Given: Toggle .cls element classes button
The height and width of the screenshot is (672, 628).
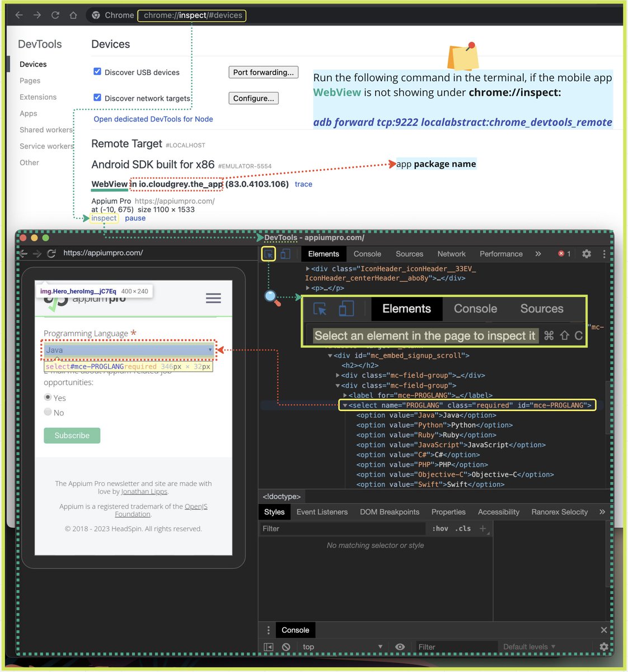Looking at the screenshot, I should (463, 529).
